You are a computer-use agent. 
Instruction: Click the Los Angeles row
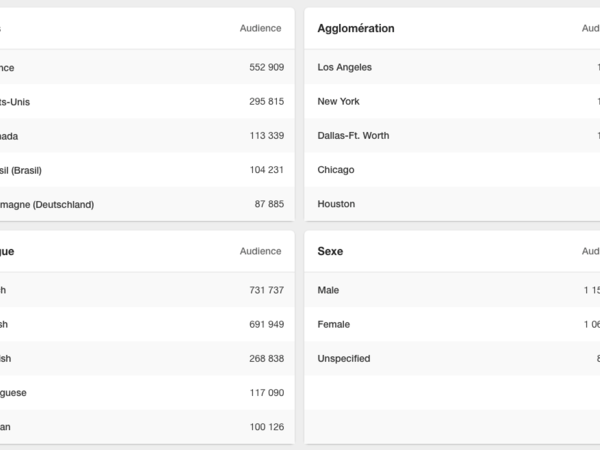(x=345, y=67)
